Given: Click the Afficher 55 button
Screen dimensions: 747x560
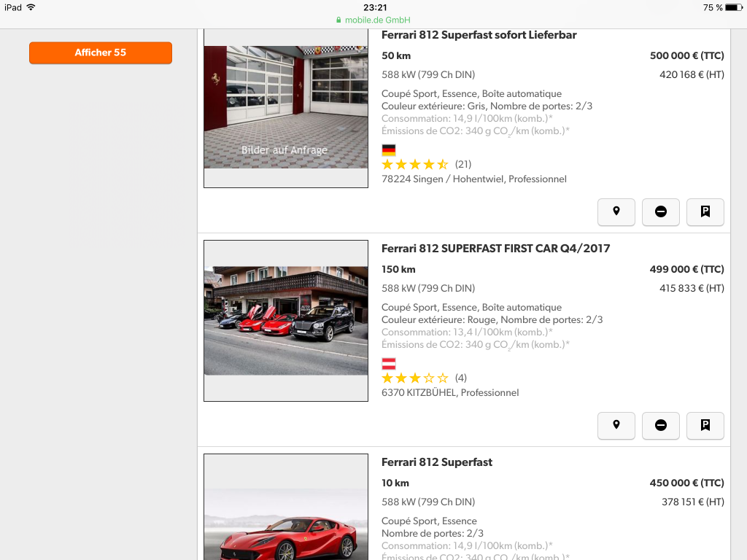Looking at the screenshot, I should pyautogui.click(x=101, y=52).
